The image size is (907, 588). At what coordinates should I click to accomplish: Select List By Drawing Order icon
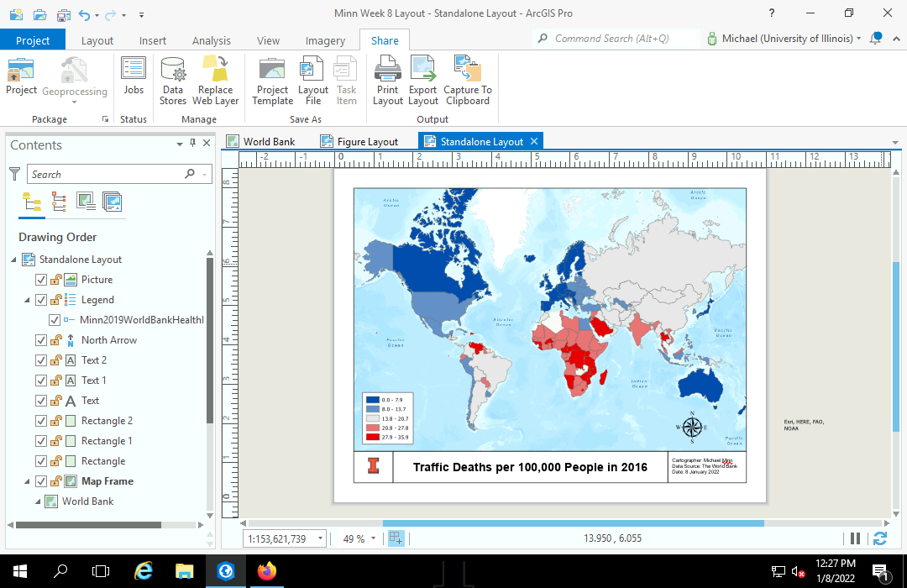(32, 202)
